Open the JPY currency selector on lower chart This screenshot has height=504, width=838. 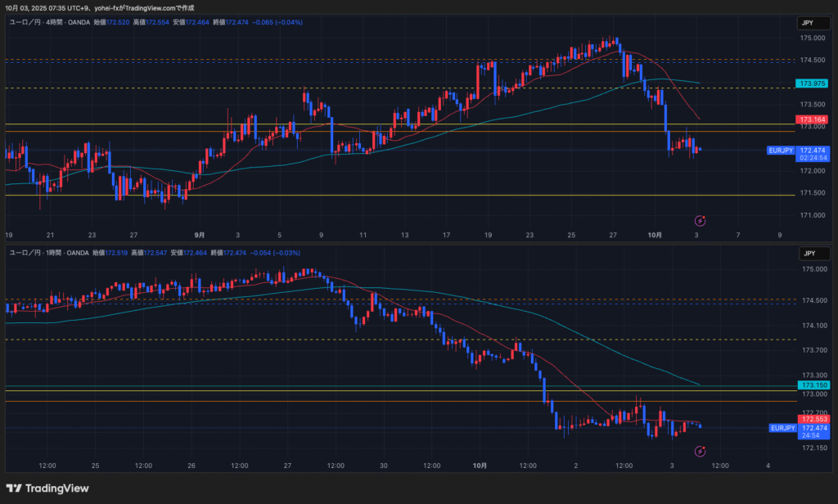click(807, 254)
